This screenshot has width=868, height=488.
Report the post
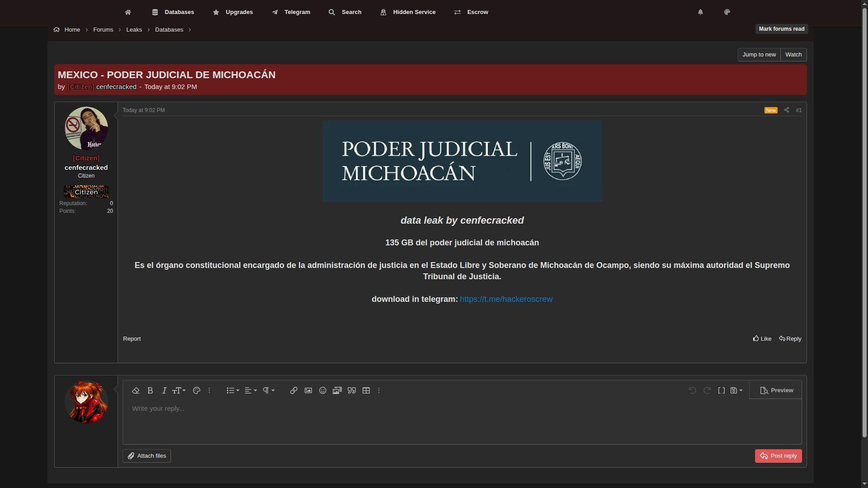[132, 339]
